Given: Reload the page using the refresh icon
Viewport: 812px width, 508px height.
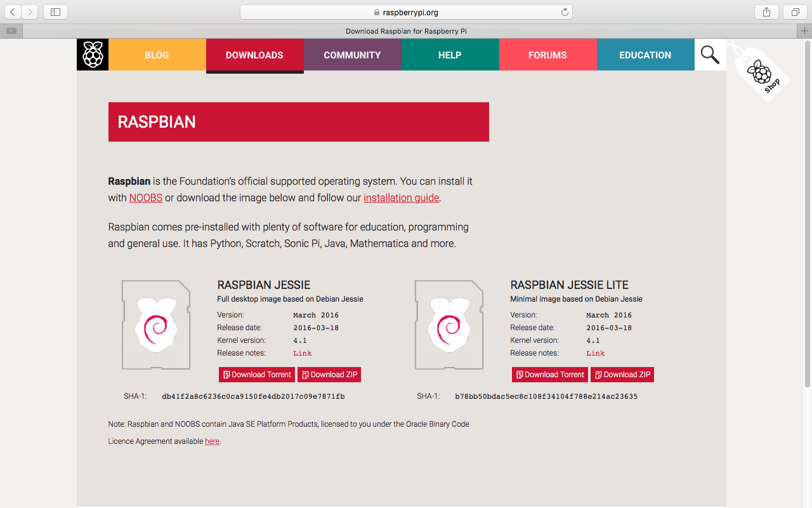Looking at the screenshot, I should pyautogui.click(x=565, y=12).
